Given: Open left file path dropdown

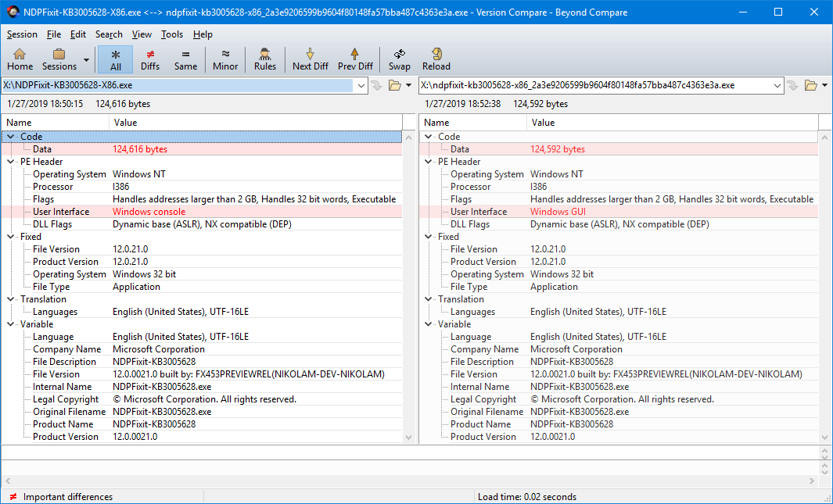Looking at the screenshot, I should click(x=361, y=85).
